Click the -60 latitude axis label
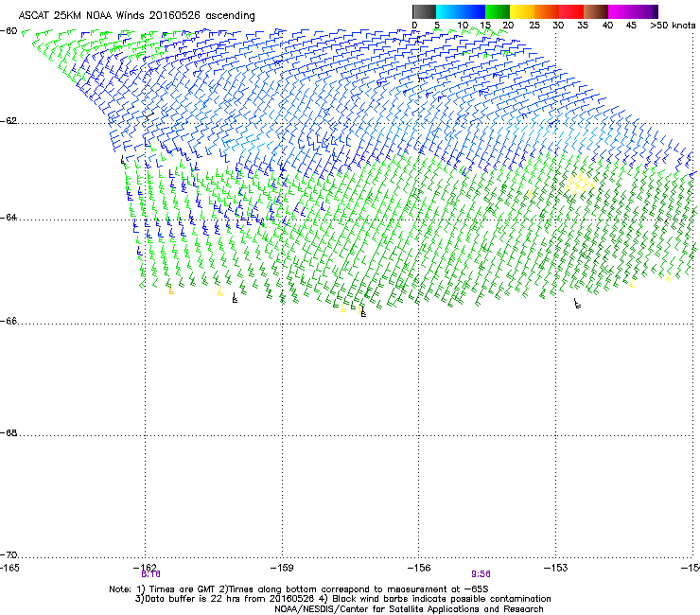Image resolution: width=700 pixels, height=615 pixels. [9, 31]
